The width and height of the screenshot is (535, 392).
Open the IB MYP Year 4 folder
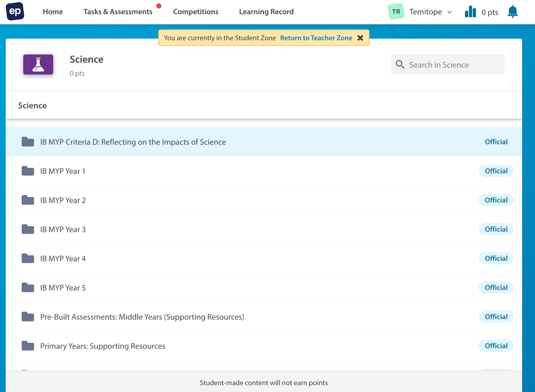tap(63, 258)
